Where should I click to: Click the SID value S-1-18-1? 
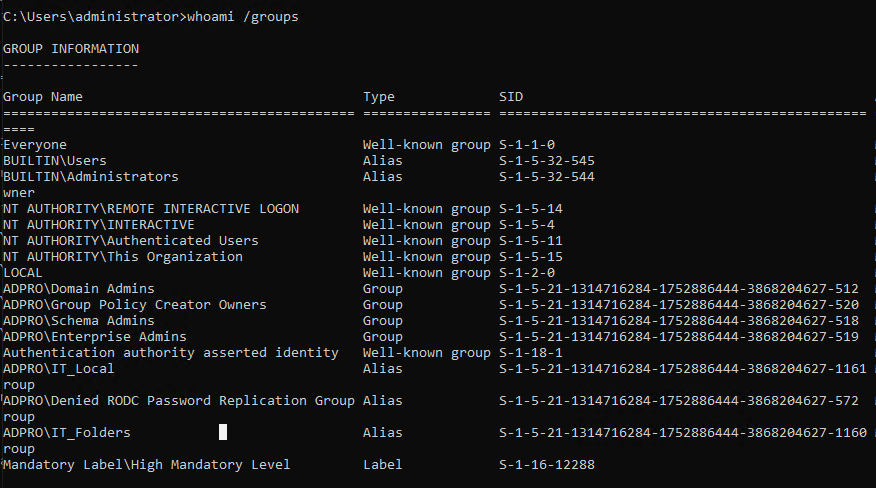tap(531, 353)
